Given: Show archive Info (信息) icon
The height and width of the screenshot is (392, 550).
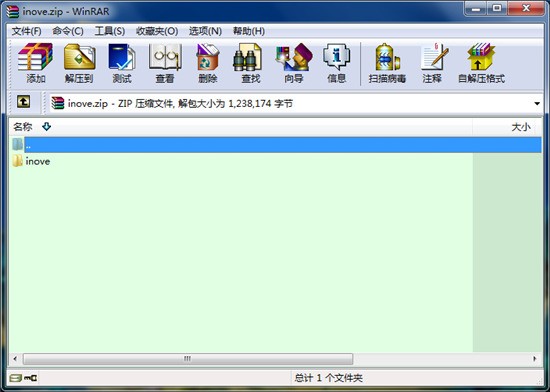Looking at the screenshot, I should tap(336, 57).
